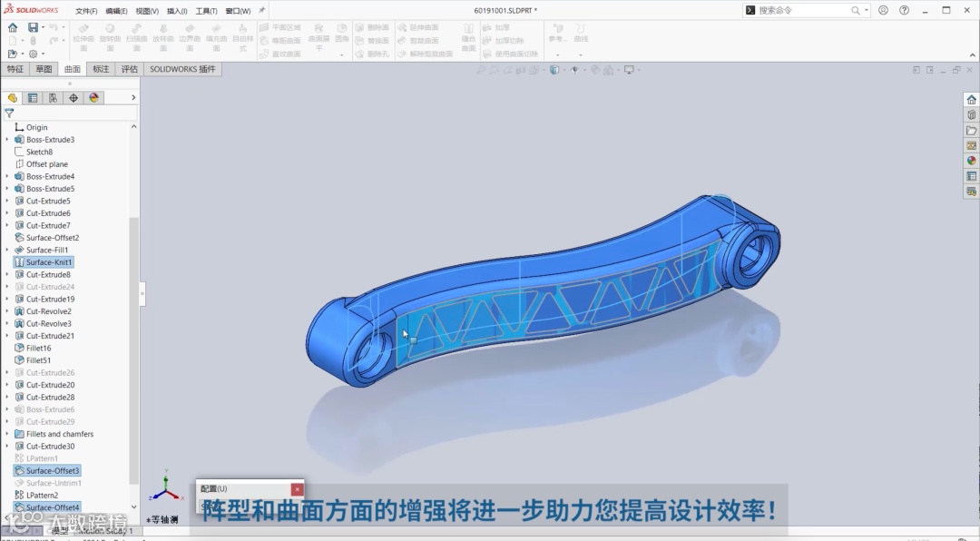
Task: Select the 放样曲面 lofted surface tool
Action: point(163,37)
